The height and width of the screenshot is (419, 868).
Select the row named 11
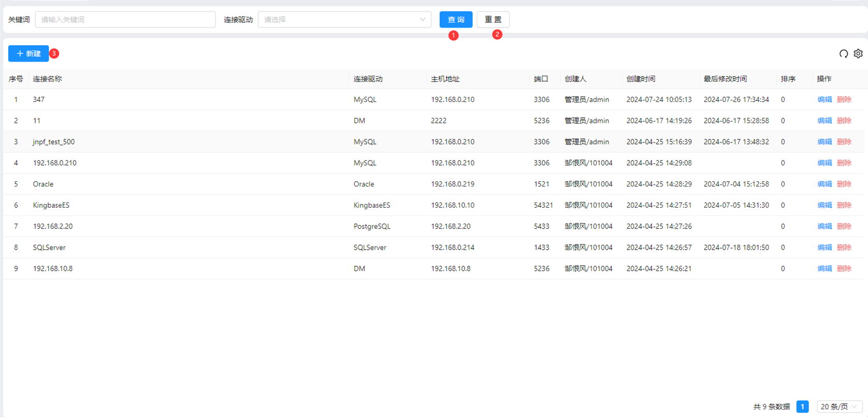[37, 121]
